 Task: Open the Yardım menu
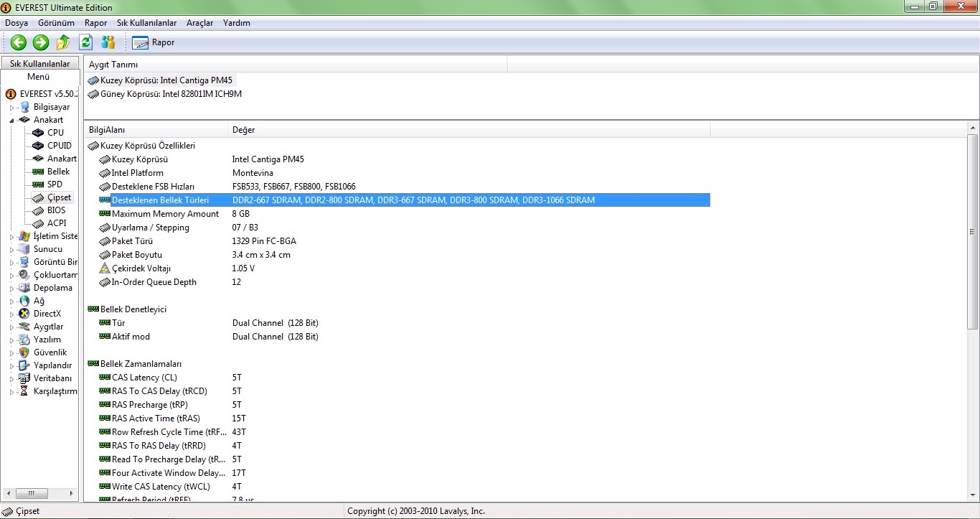[237, 23]
